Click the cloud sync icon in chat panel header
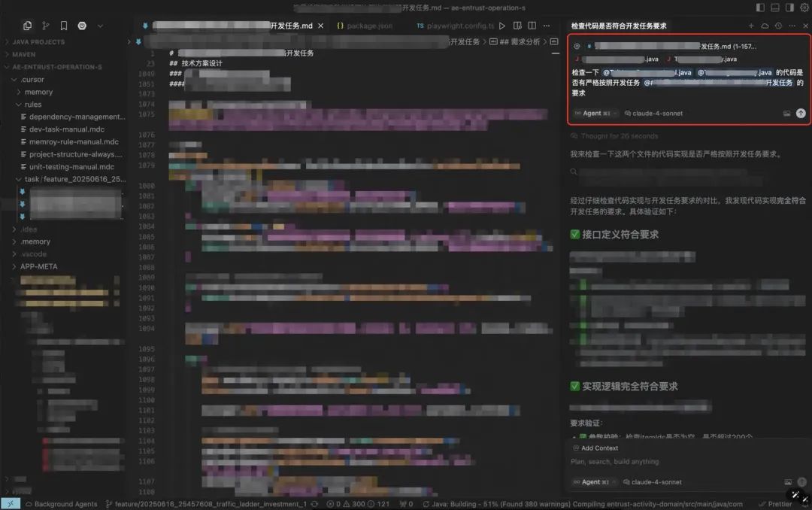812x510 pixels. 765,25
